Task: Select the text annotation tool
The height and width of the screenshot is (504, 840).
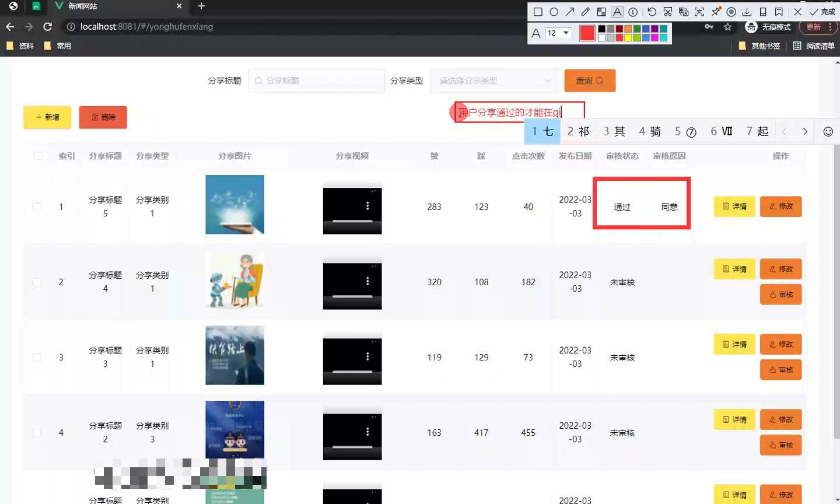Action: point(617,12)
